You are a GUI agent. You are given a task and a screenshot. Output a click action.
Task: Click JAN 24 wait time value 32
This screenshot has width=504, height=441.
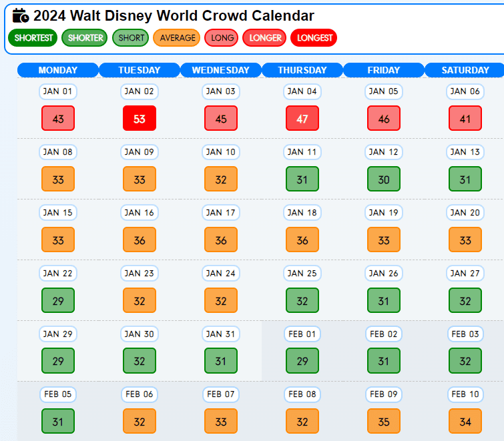pyautogui.click(x=221, y=300)
